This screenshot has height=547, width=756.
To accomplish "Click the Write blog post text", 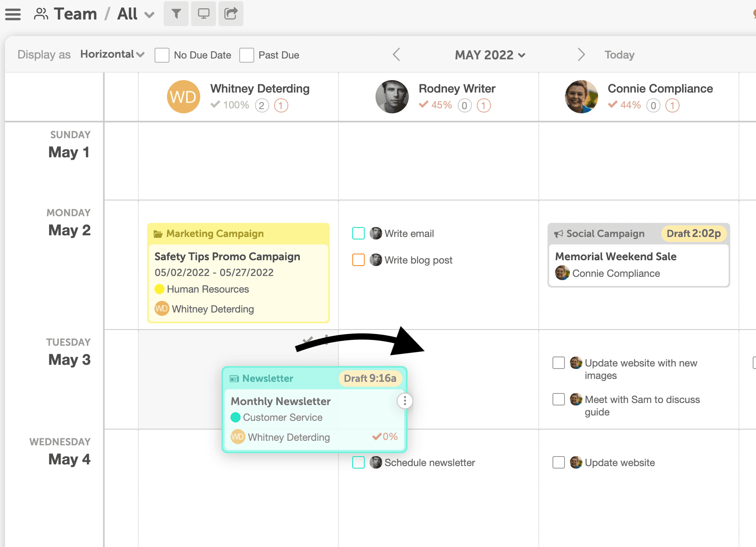I will [x=418, y=260].
